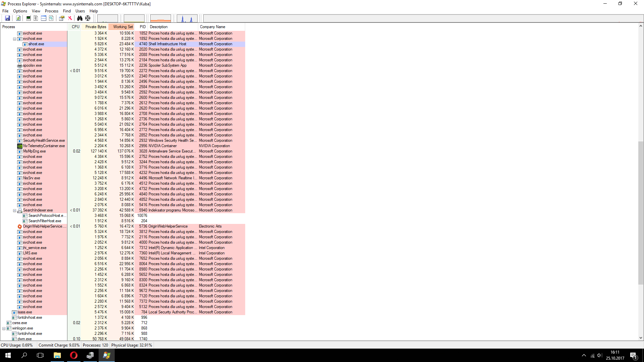
Task: Open the Help menu
Action: click(94, 11)
